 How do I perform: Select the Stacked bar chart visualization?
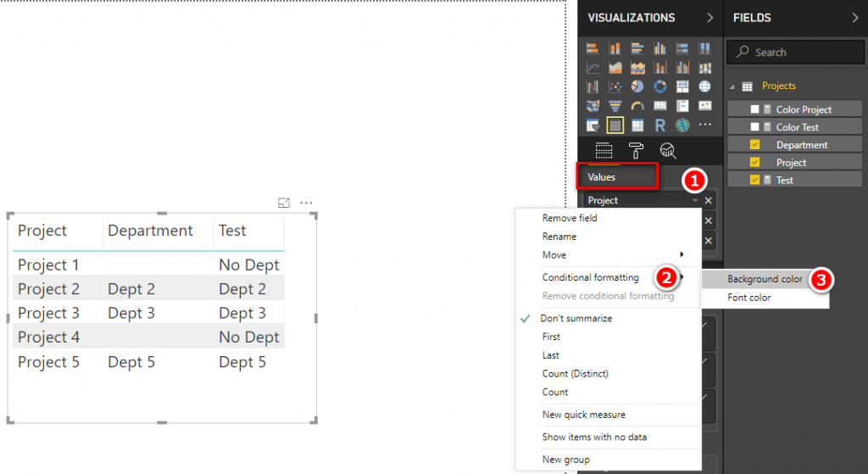point(593,48)
